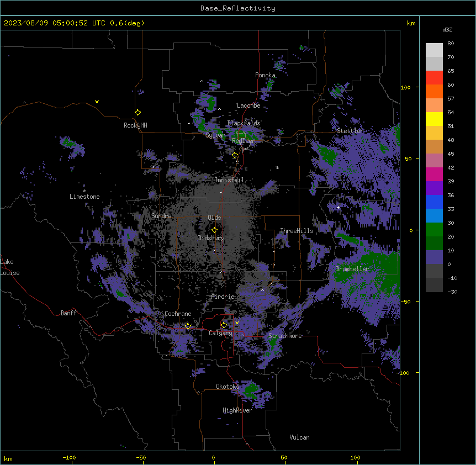Pick the yellow diamond marker near Cochrane
The image size is (476, 465).
click(x=188, y=326)
